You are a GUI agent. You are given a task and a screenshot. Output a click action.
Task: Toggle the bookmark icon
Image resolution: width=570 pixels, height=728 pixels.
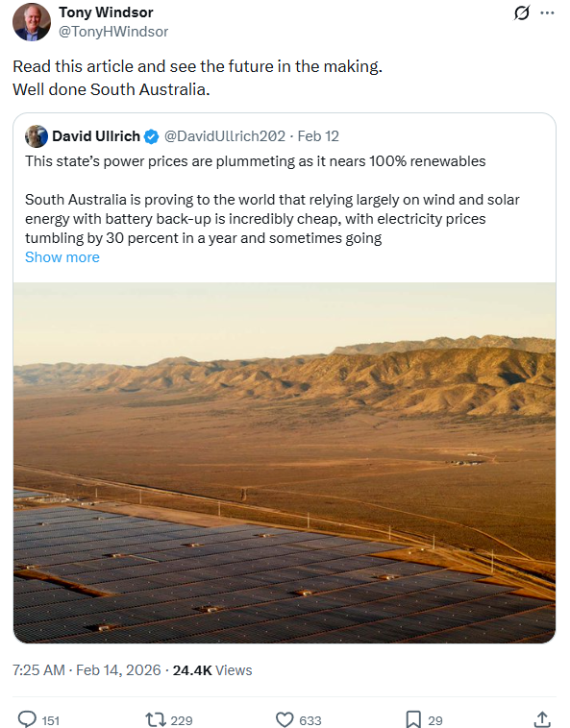pos(413,719)
